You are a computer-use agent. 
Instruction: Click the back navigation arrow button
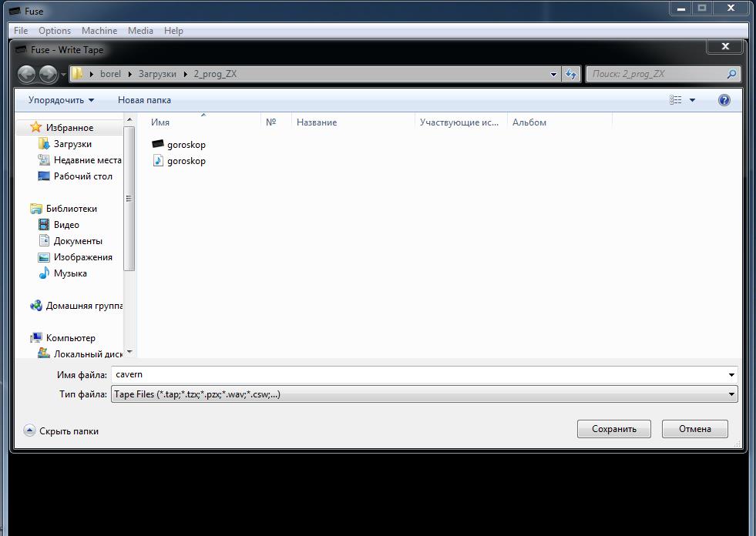coord(27,74)
